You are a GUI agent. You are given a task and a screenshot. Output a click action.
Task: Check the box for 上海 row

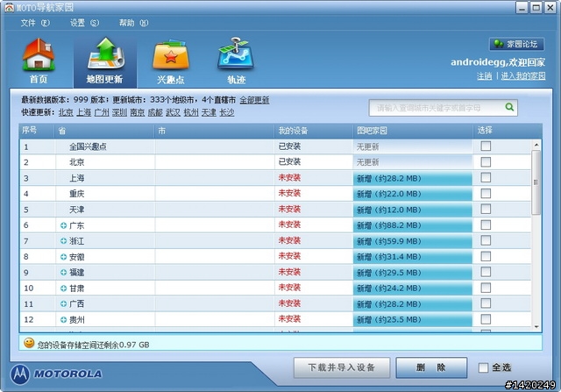pyautogui.click(x=486, y=177)
